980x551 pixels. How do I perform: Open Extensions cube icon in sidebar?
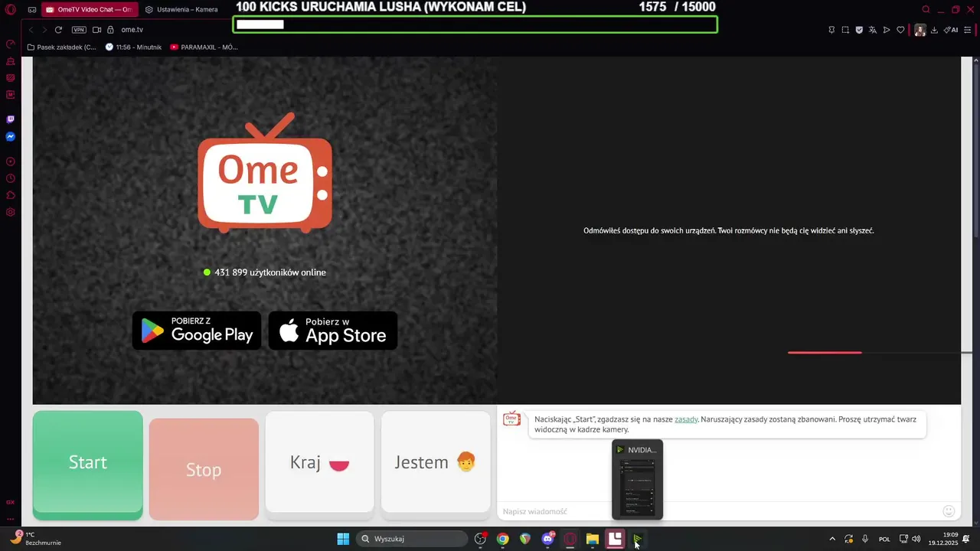tap(11, 195)
